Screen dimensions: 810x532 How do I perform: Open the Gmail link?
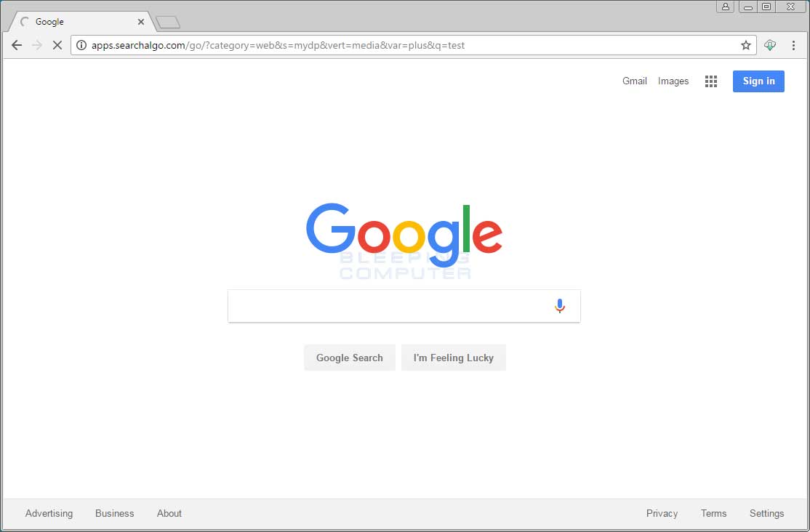point(634,81)
